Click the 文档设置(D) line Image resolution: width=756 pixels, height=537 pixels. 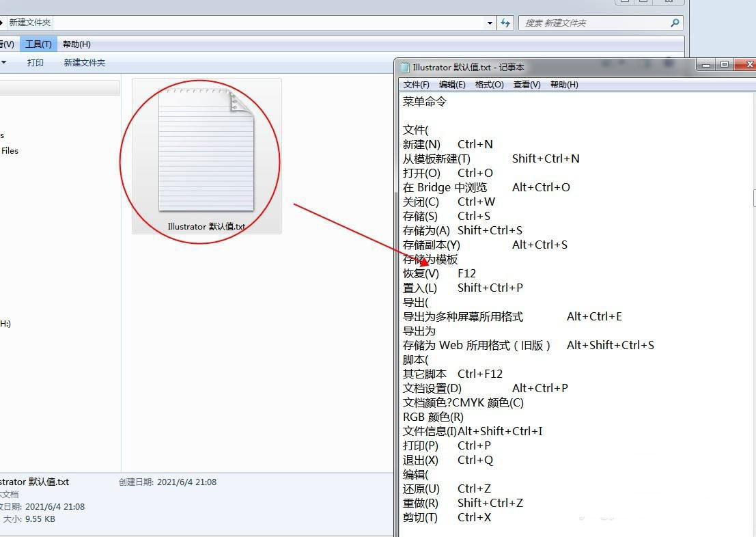point(486,388)
